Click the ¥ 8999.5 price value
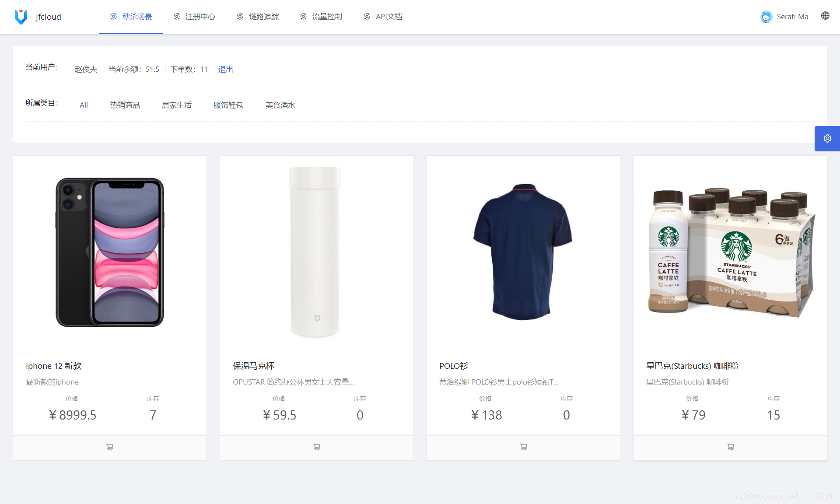 (72, 415)
